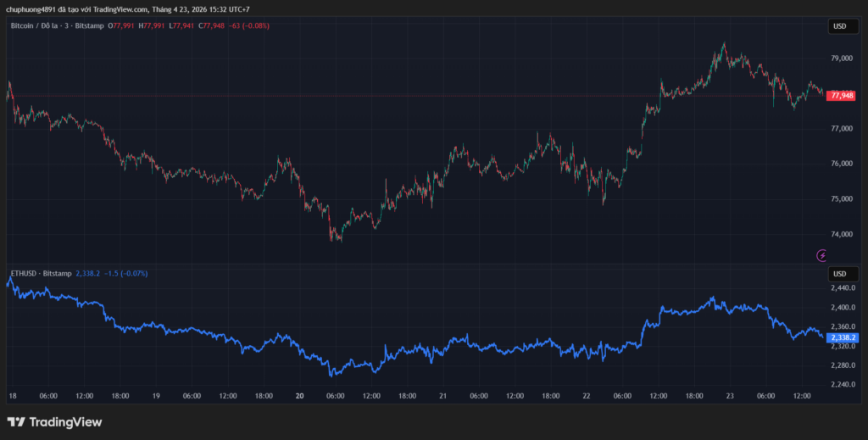Select date 22 on the time axis
The height and width of the screenshot is (440, 868).
tap(587, 396)
